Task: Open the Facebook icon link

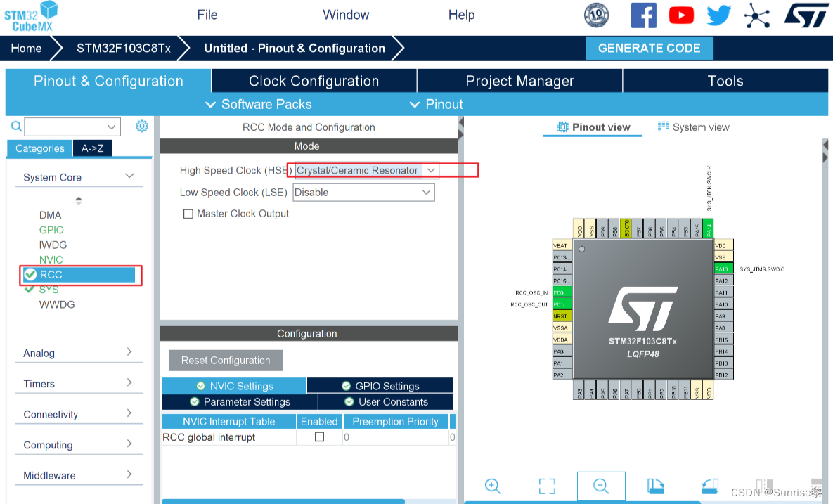Action: point(643,15)
